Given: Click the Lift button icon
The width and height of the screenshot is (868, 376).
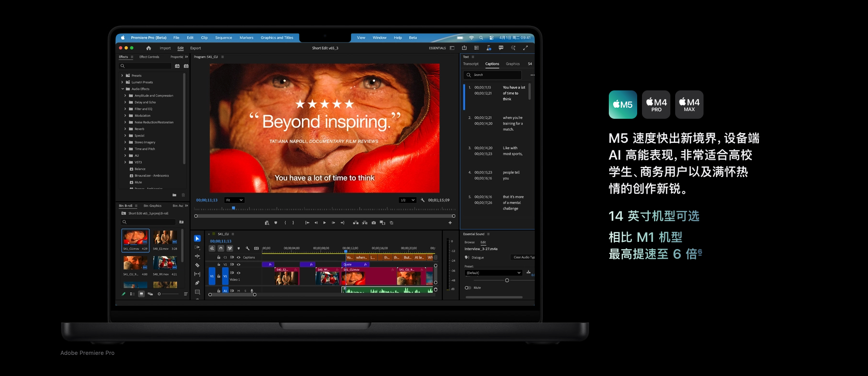Looking at the screenshot, I should (356, 223).
